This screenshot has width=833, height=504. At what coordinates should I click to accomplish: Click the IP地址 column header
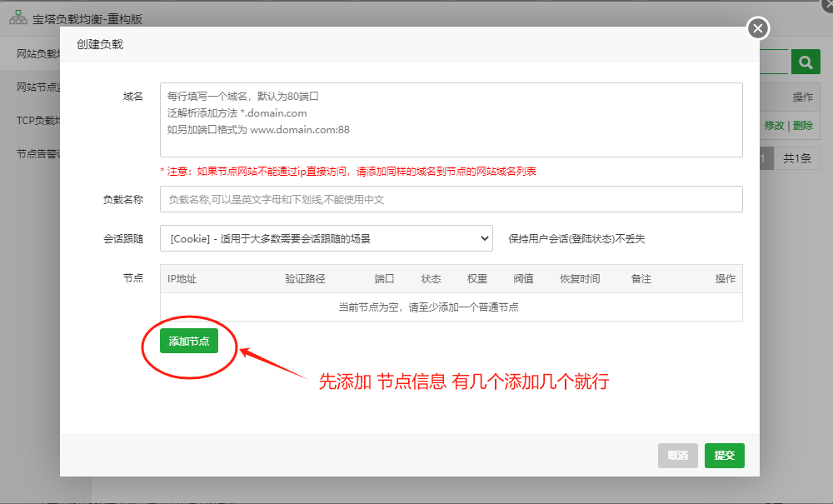pyautogui.click(x=182, y=279)
